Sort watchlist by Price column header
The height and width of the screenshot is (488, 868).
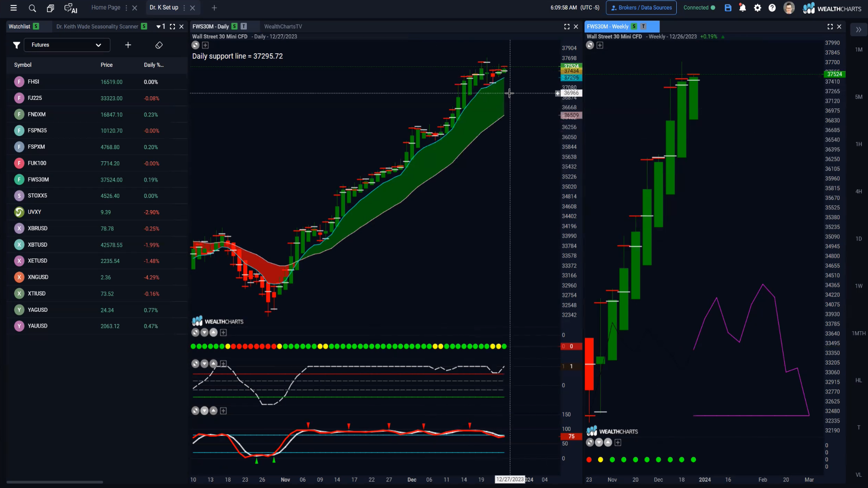(107, 65)
